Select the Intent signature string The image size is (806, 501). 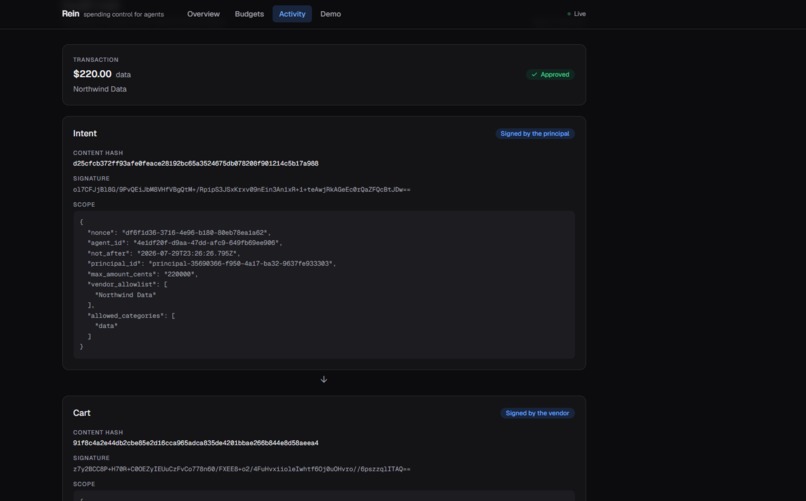click(242, 190)
